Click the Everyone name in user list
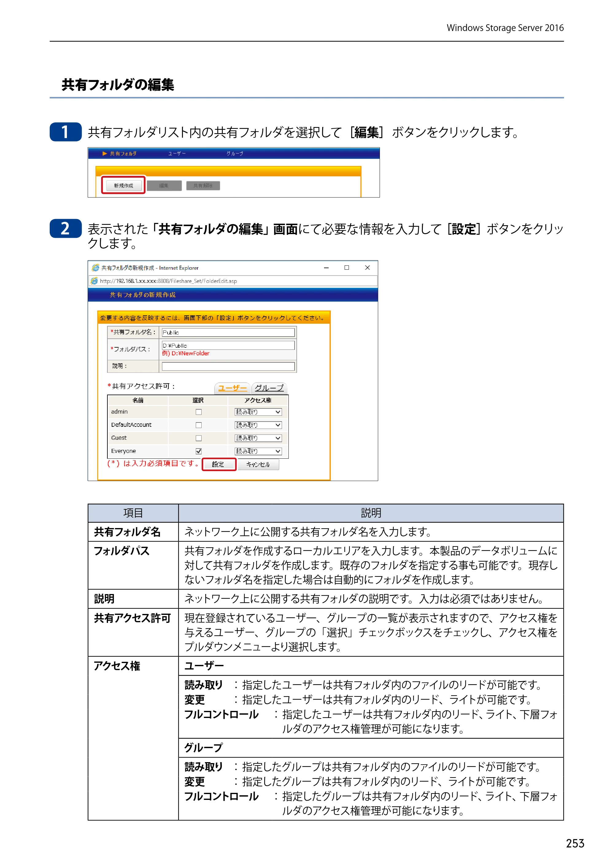This screenshot has height=868, width=614. (123, 451)
